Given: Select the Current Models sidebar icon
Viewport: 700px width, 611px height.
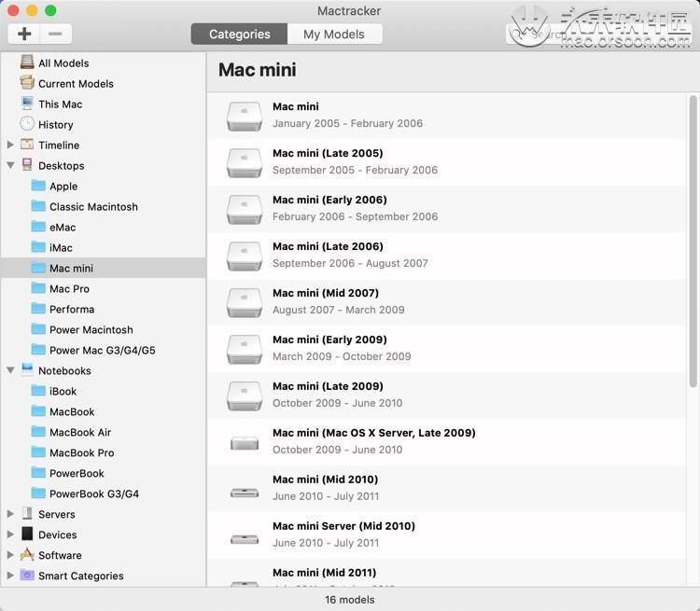Looking at the screenshot, I should coord(27,84).
